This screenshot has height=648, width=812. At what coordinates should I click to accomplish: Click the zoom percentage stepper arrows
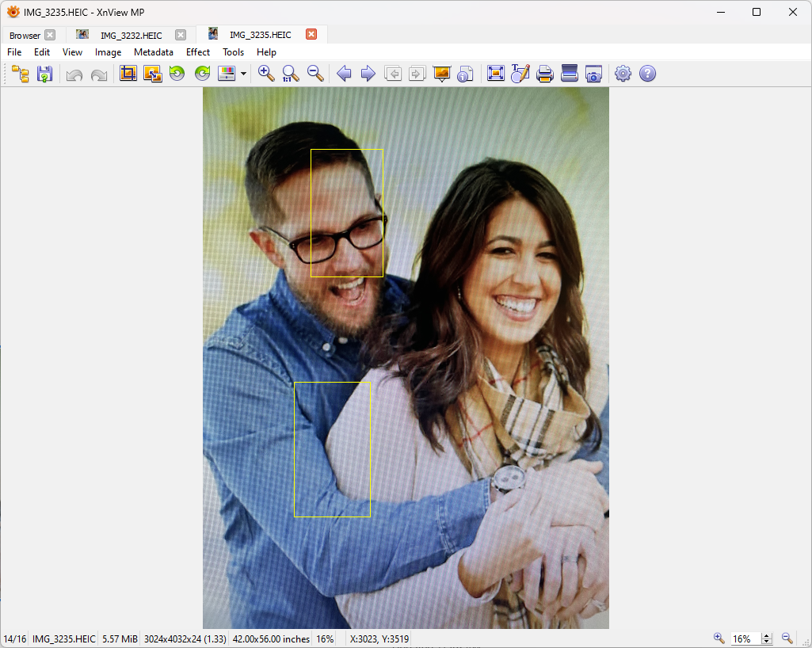point(768,638)
